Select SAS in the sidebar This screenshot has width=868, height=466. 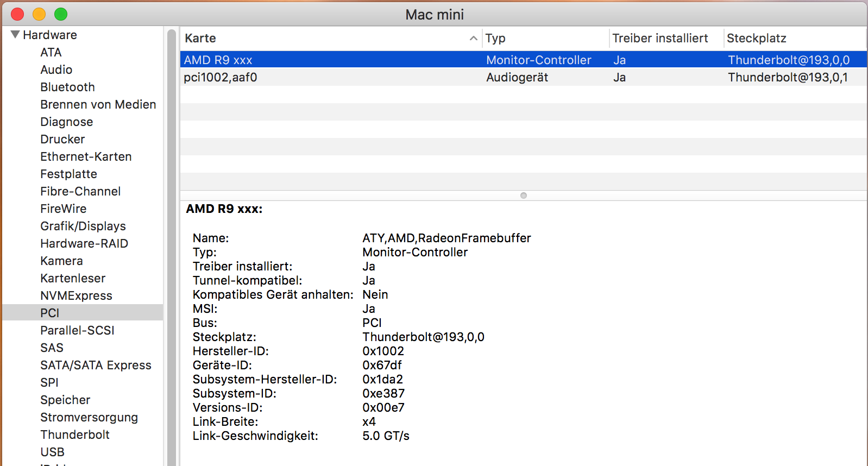(x=52, y=348)
